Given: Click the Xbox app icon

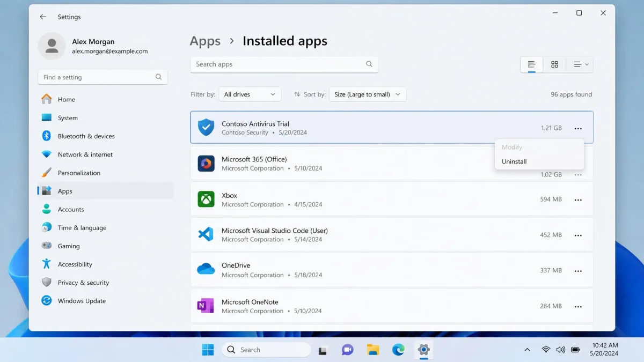Looking at the screenshot, I should [206, 199].
